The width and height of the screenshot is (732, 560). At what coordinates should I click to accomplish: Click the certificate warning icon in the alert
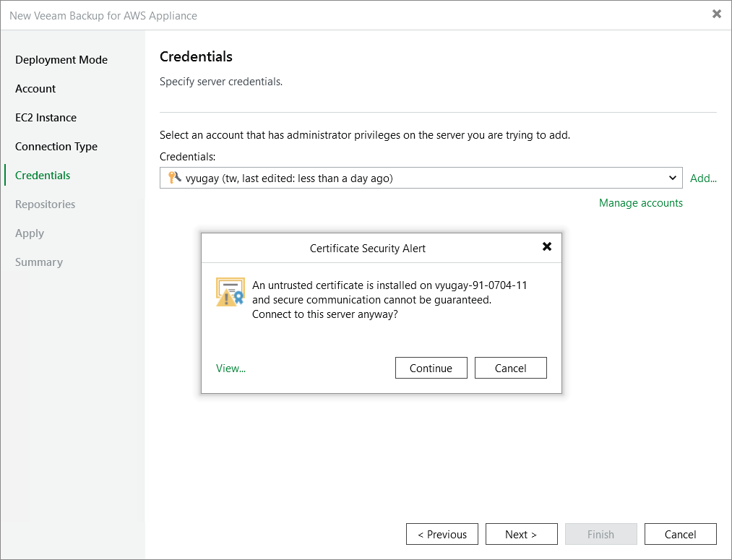pos(230,292)
